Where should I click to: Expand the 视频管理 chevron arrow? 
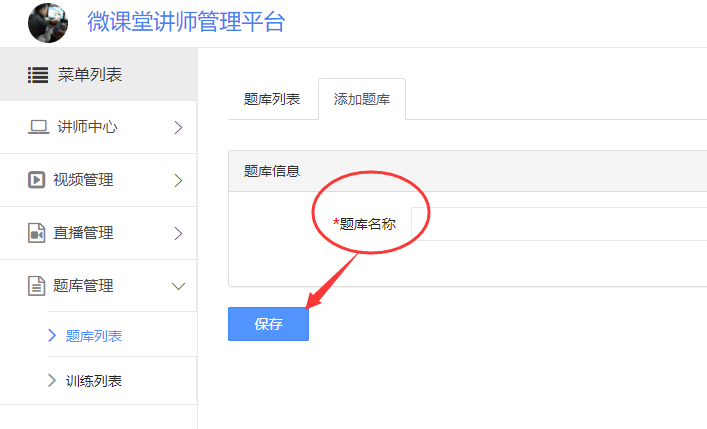[179, 180]
